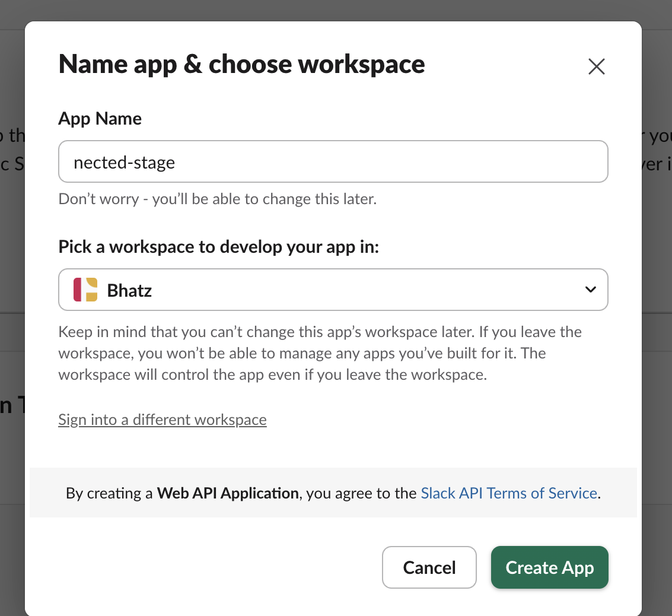Screen dimensions: 672x616
Task: Click the 'nected-stage' text in the input
Action: [125, 162]
